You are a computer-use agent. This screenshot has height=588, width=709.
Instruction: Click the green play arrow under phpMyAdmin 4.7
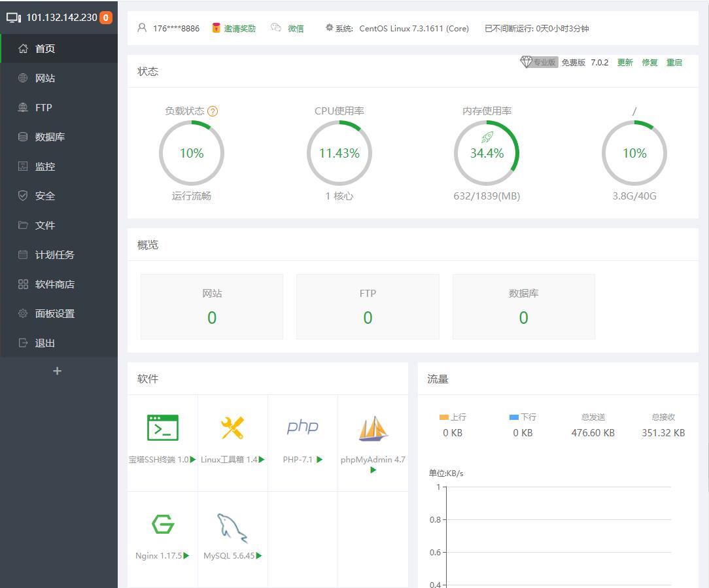(373, 470)
